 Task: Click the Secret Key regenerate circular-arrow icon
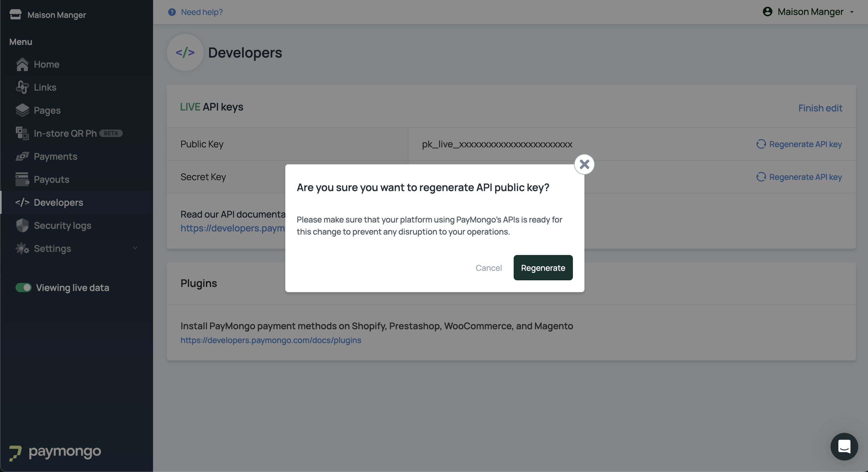click(x=761, y=177)
